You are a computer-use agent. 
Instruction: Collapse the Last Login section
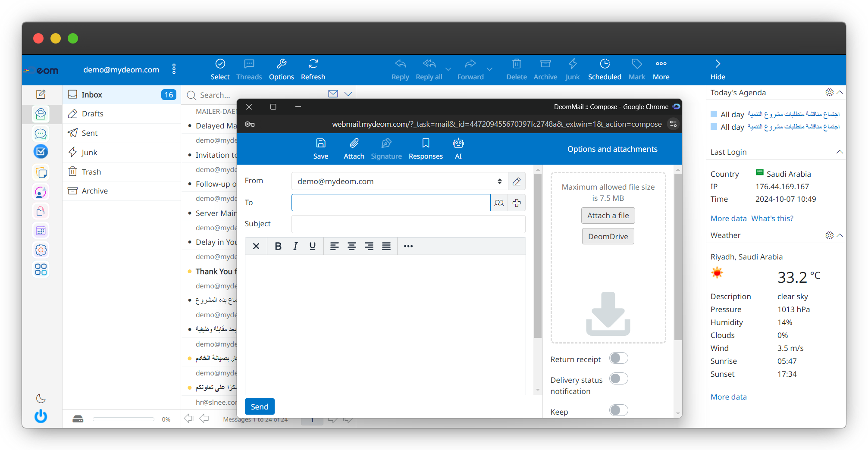(x=839, y=152)
